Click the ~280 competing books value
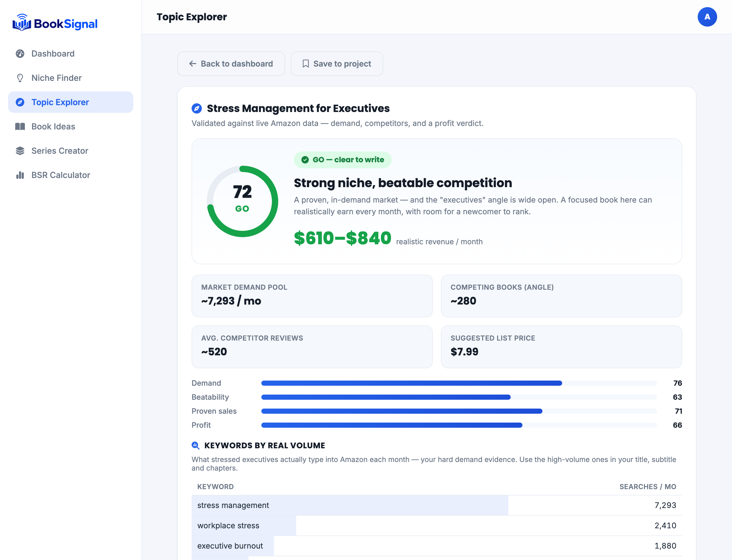Image resolution: width=732 pixels, height=560 pixels. pos(463,301)
